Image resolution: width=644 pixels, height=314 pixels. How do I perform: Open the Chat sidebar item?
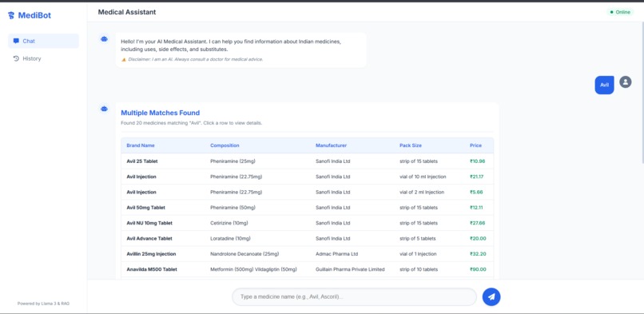coord(43,41)
